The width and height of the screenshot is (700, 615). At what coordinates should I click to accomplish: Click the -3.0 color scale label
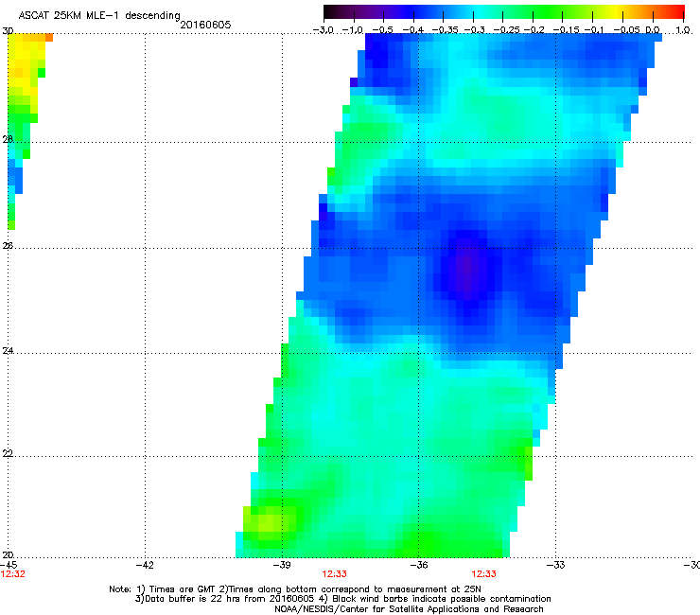pyautogui.click(x=323, y=30)
